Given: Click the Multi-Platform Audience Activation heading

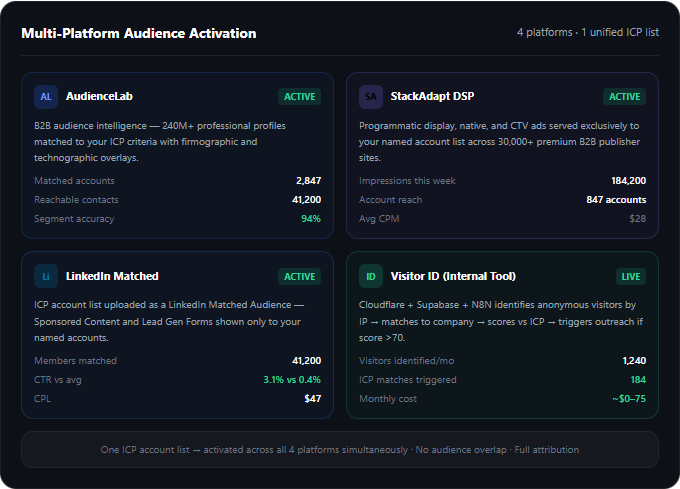Looking at the screenshot, I should click(x=139, y=33).
